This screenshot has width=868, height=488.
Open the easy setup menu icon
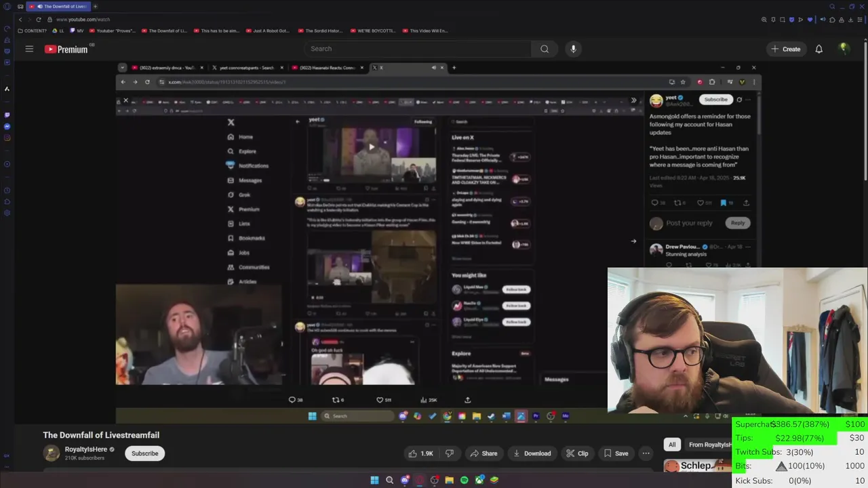(x=861, y=20)
